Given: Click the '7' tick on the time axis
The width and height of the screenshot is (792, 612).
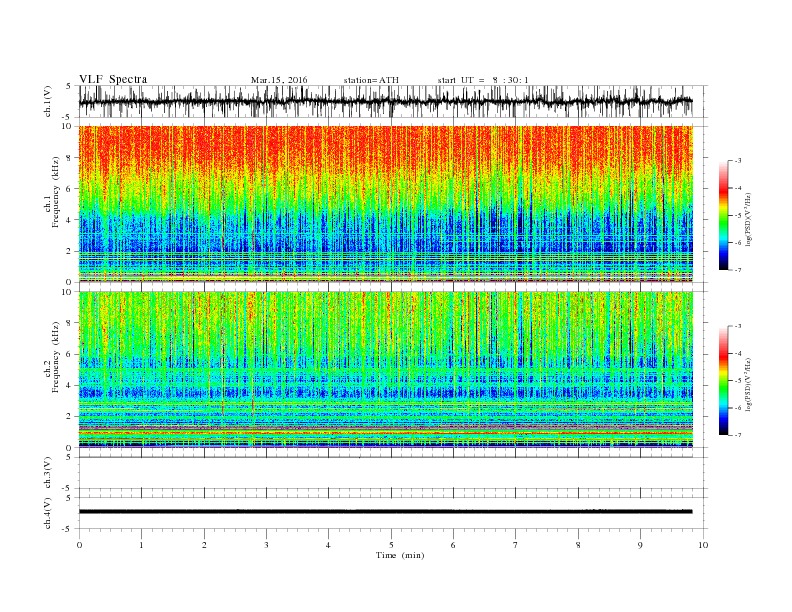Looking at the screenshot, I should (516, 545).
